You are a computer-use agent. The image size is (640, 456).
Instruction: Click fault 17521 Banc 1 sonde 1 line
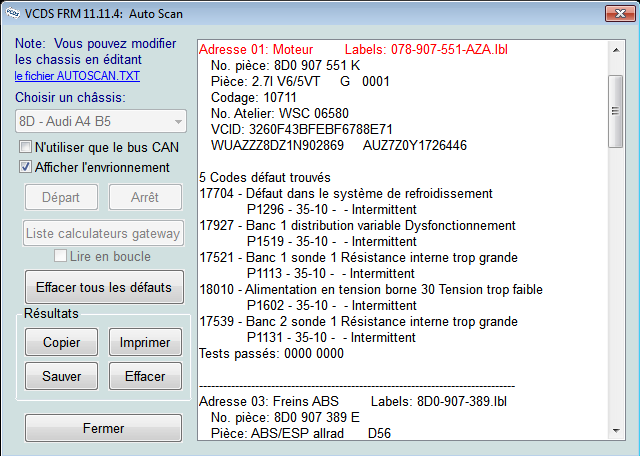pyautogui.click(x=358, y=257)
